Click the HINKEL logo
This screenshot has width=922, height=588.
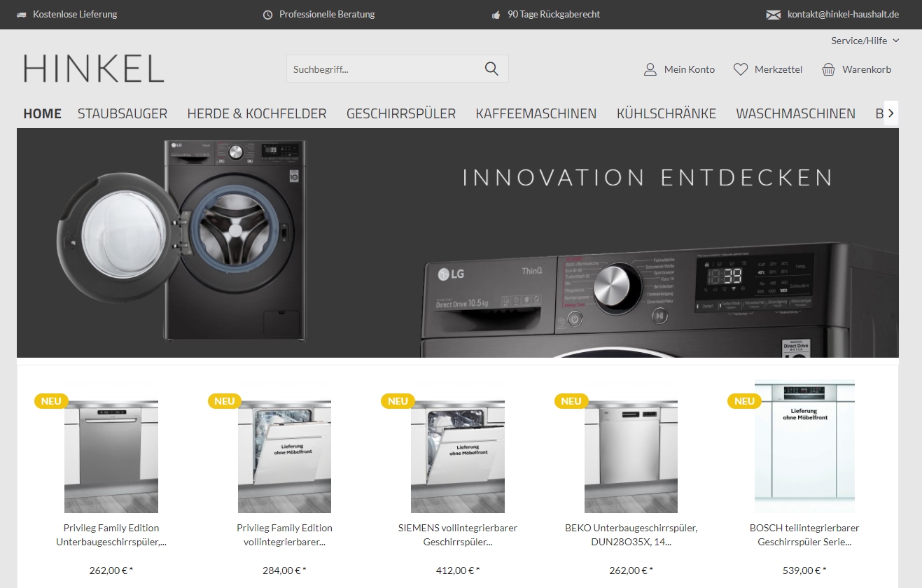94,69
